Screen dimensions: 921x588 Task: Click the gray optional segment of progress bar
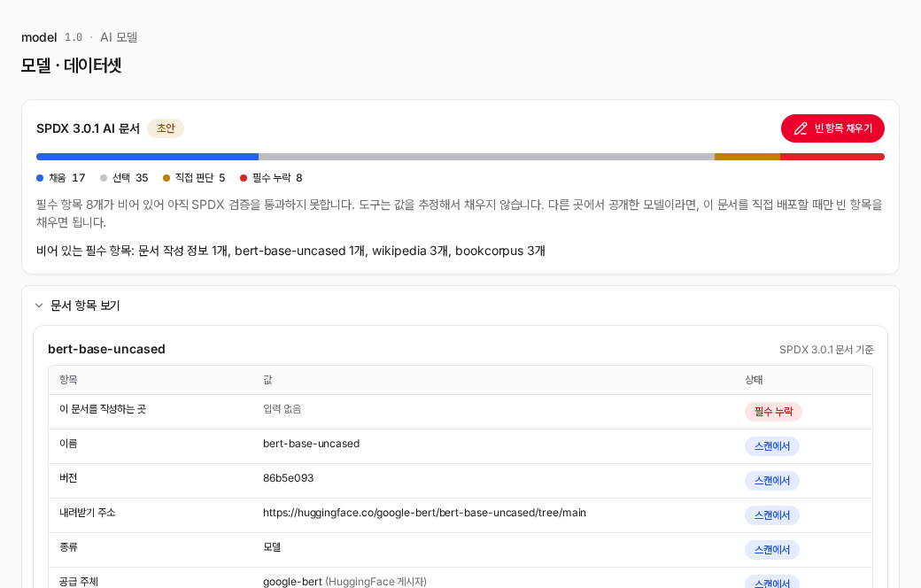point(486,157)
